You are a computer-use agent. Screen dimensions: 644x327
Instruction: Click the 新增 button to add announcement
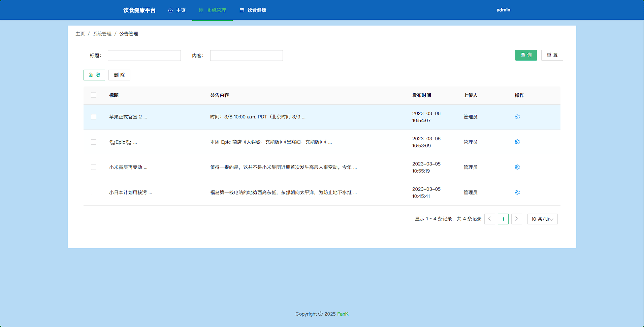94,75
